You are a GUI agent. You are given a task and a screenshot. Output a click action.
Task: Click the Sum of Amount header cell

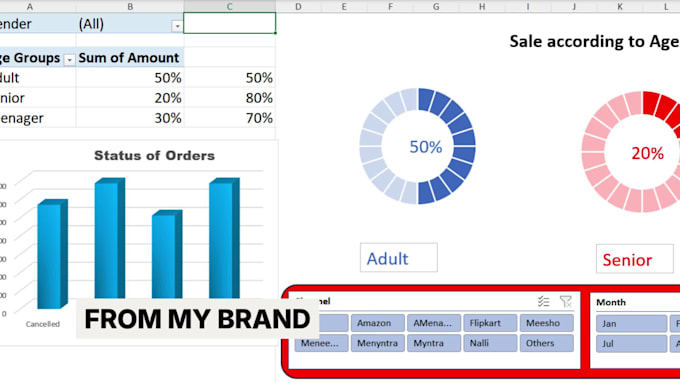click(130, 58)
